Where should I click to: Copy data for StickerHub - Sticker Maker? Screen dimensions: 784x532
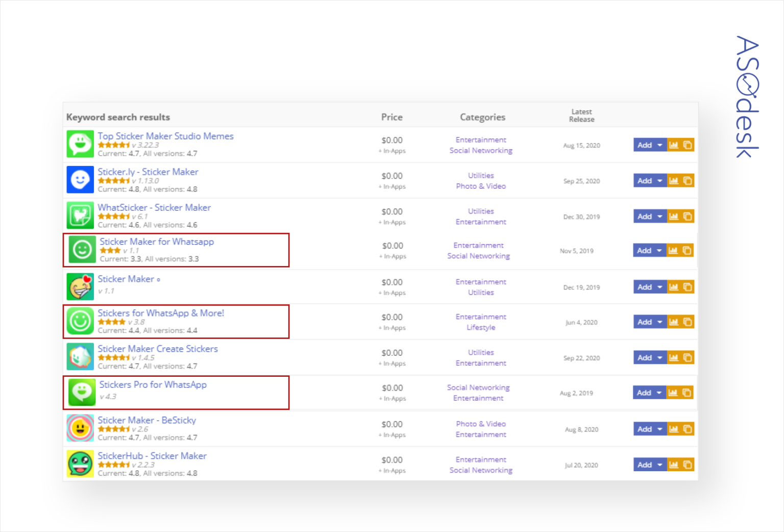[688, 465]
